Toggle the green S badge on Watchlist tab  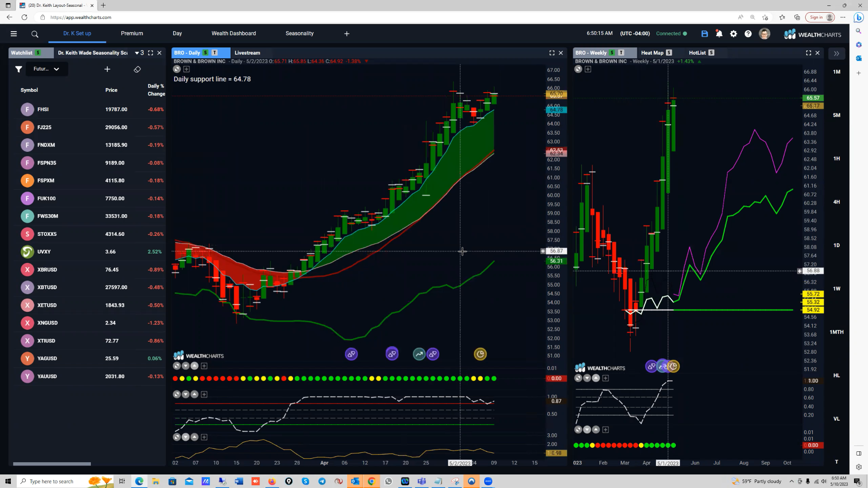(x=38, y=53)
